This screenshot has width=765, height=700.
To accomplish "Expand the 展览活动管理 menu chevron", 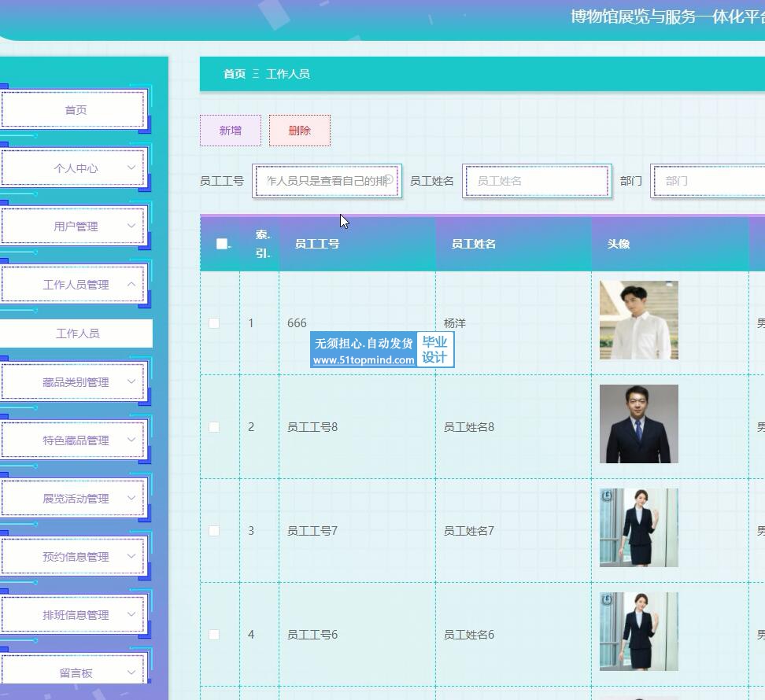I will [x=131, y=498].
